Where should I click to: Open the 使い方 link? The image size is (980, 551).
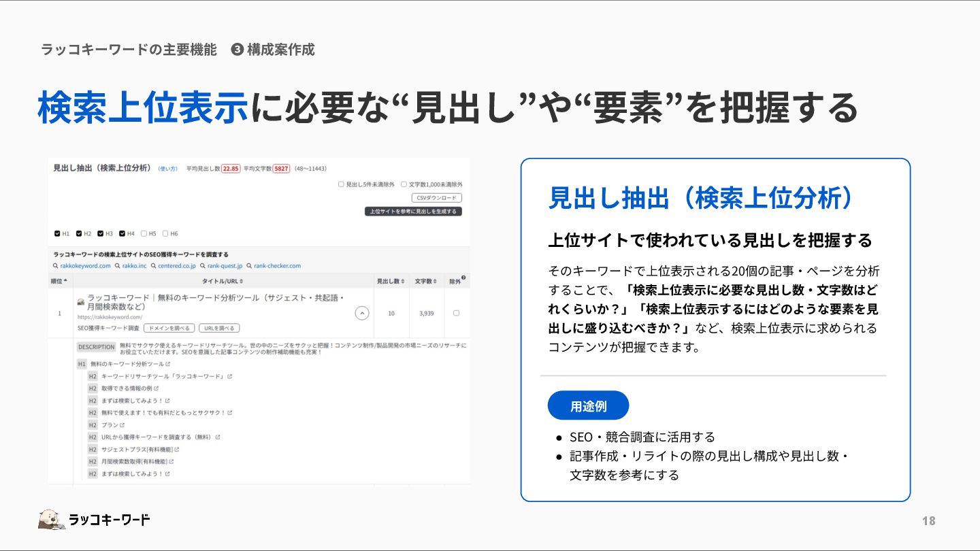coord(167,169)
